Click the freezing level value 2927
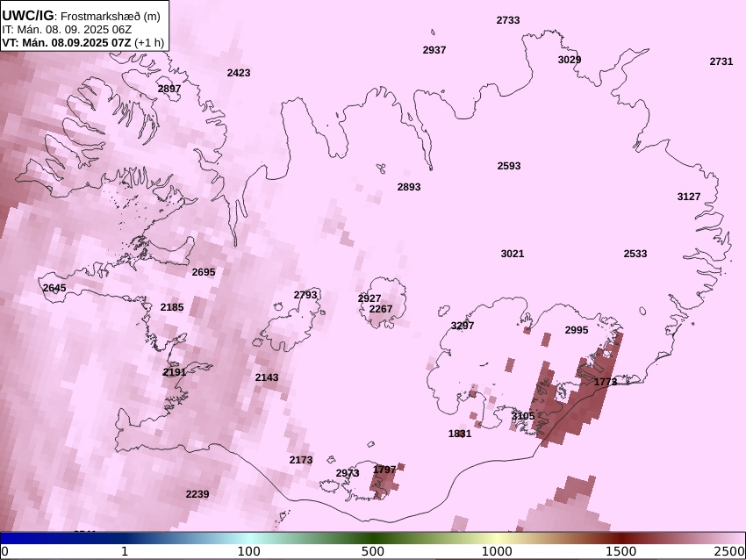 pos(369,298)
